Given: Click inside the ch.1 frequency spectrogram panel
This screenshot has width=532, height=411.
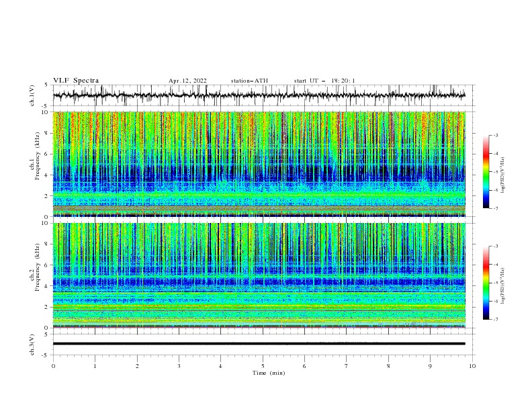Looking at the screenshot, I should point(259,164).
